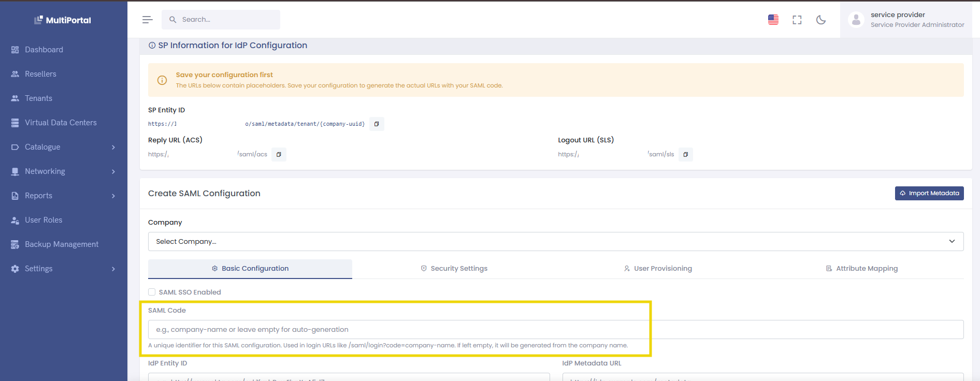Image resolution: width=980 pixels, height=381 pixels.
Task: Copy the SP Entity ID URL
Action: click(x=377, y=124)
